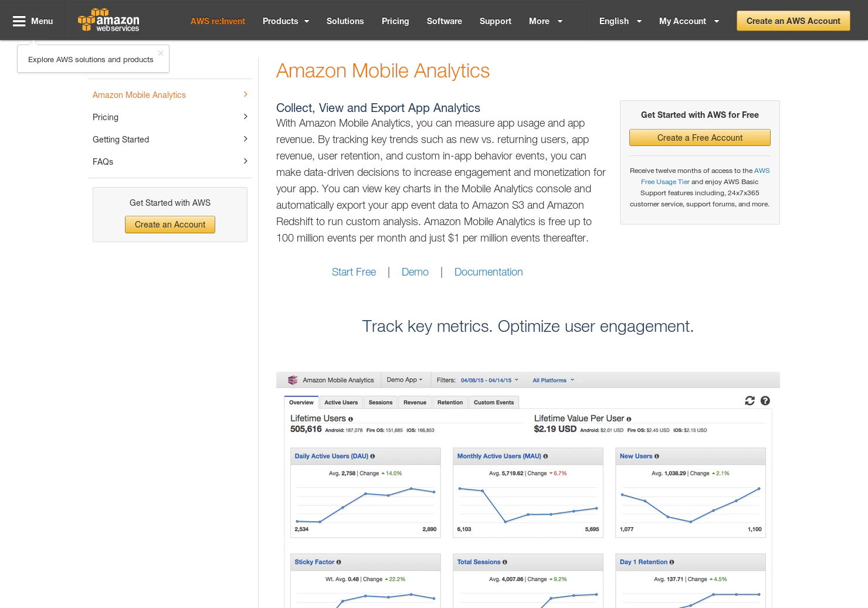Select Getting Started sidebar link
868x608 pixels.
pyautogui.click(x=121, y=140)
